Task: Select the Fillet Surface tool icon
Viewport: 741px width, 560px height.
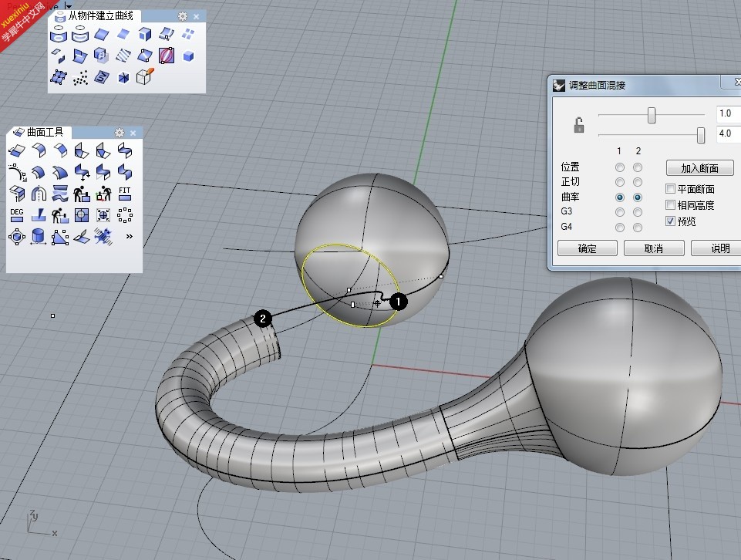Action: [x=39, y=151]
